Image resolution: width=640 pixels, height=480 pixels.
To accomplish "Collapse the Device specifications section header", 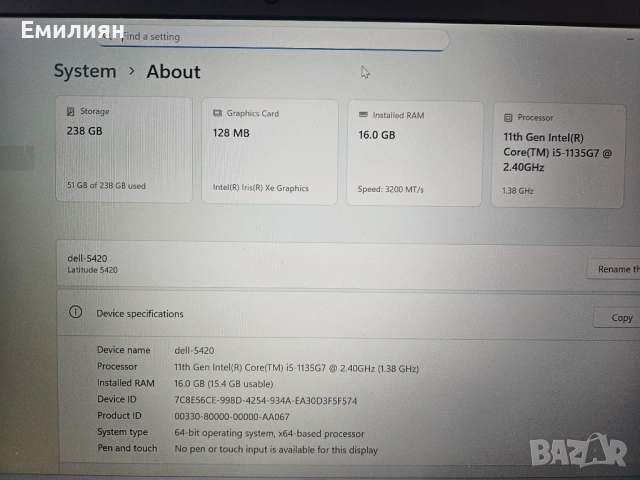I will click(x=348, y=314).
